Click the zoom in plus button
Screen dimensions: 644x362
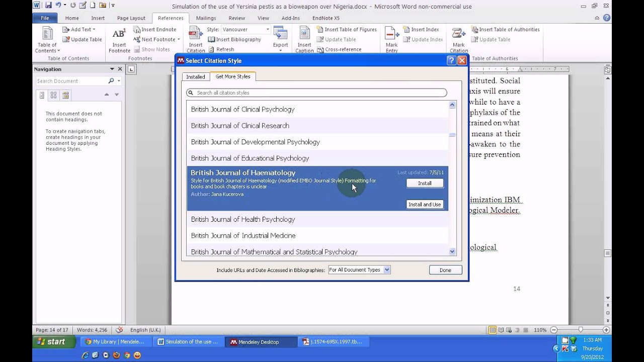[x=606, y=330]
